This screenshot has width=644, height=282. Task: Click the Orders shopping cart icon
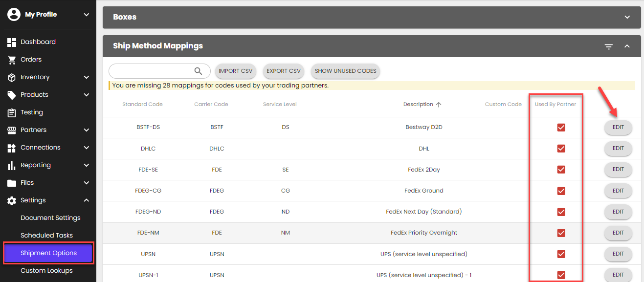pos(12,60)
